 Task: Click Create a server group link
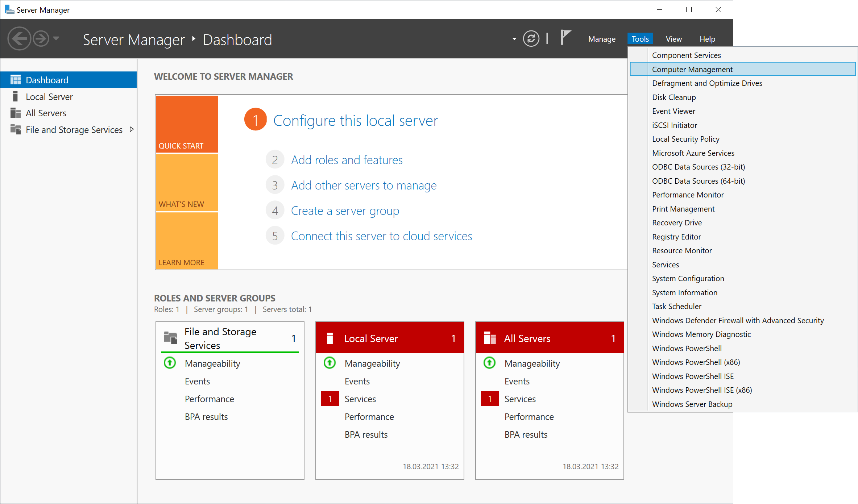point(345,211)
